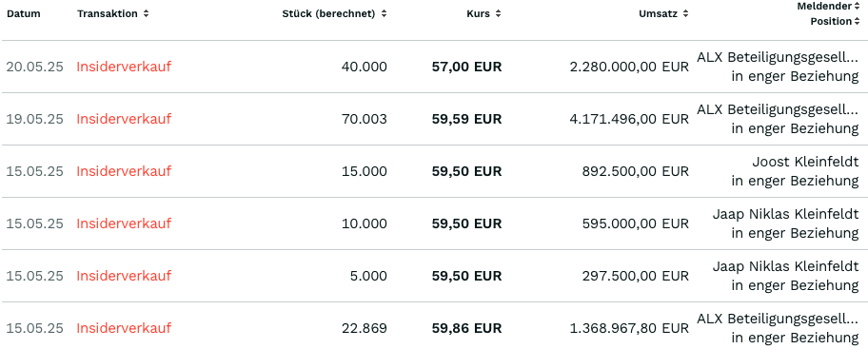This screenshot has height=349, width=868.
Task: Open Insiderverkauf row with 22.869 Stück
Action: click(x=124, y=328)
